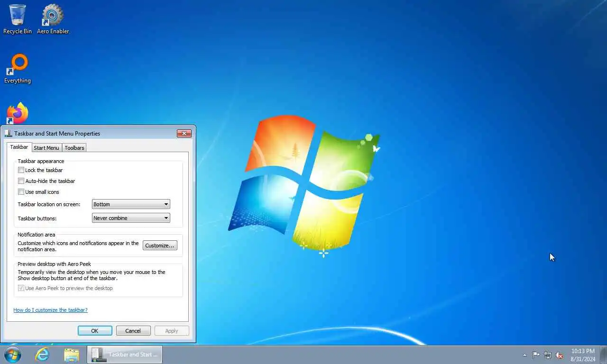Confirm with the OK button
Image resolution: width=607 pixels, height=364 pixels.
tap(95, 331)
